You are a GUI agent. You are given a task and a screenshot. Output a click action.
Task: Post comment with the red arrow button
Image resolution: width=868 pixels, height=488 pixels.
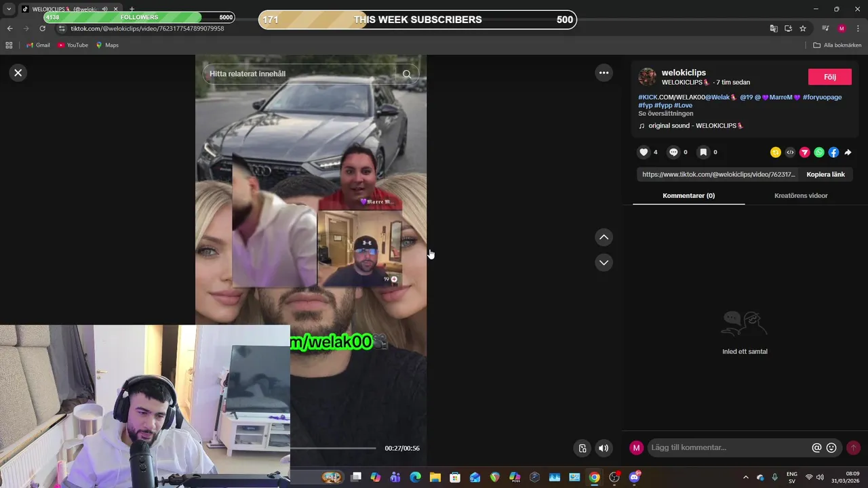tap(853, 447)
